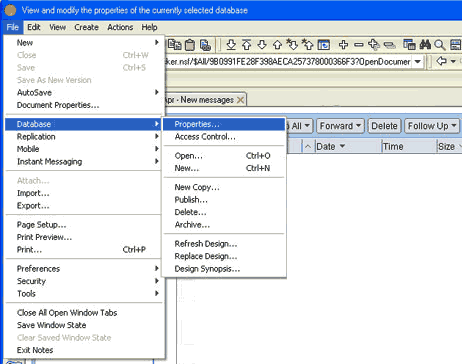Click the back arrow navigation icon
The image size is (462, 364).
tap(442, 61)
